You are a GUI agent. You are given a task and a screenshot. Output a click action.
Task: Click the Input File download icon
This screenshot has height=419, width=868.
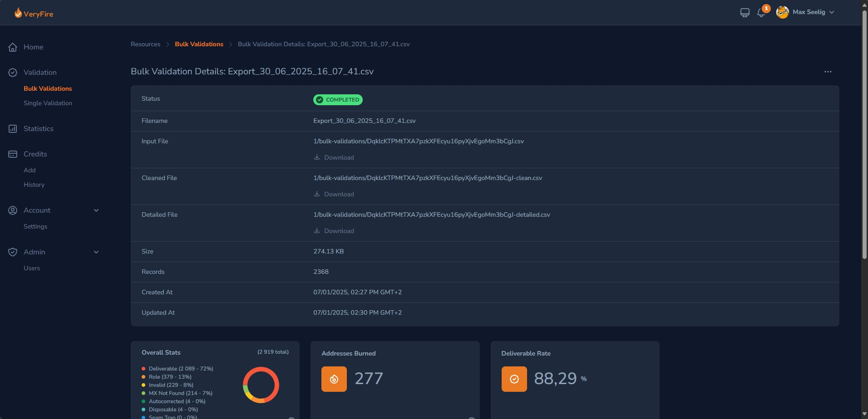click(317, 157)
